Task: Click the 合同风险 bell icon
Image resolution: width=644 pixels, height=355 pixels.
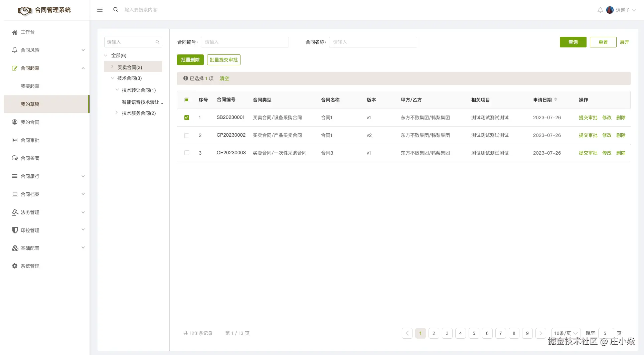Action: click(15, 50)
